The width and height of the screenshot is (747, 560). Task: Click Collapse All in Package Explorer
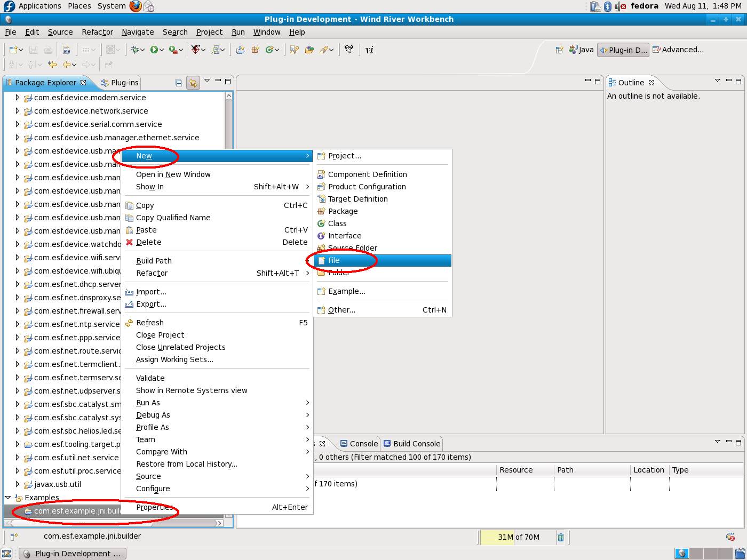179,83
